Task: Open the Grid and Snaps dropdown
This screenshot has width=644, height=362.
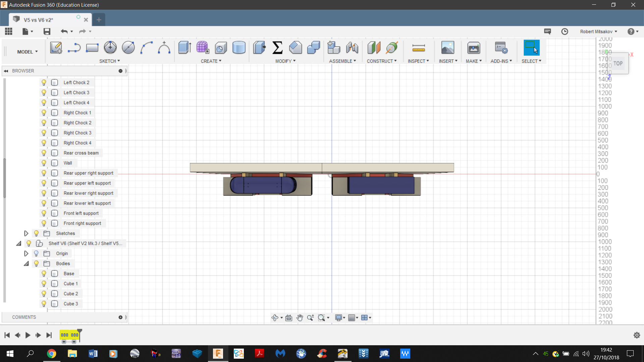Action: tap(353, 318)
